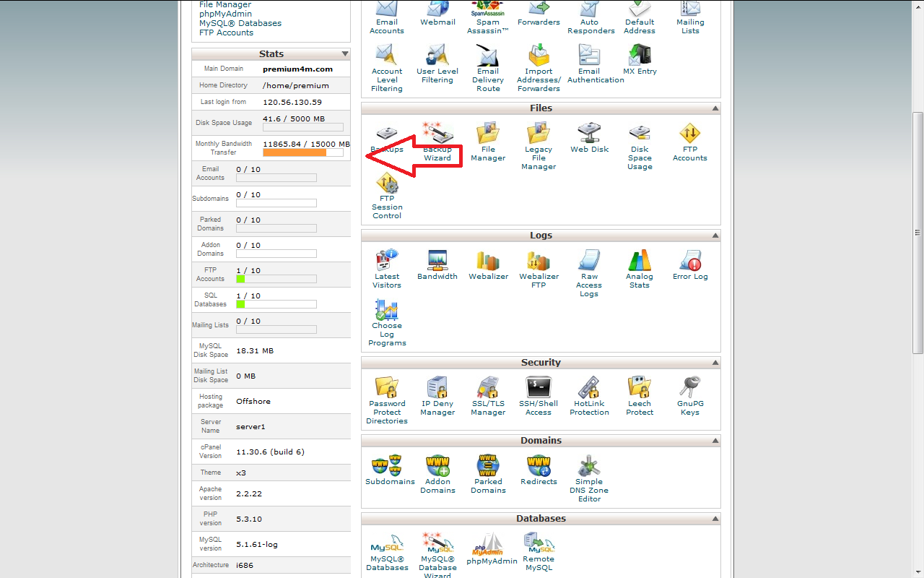The width and height of the screenshot is (924, 578).
Task: Follow the phpMyAdmin link in the sidebar
Action: [227, 14]
